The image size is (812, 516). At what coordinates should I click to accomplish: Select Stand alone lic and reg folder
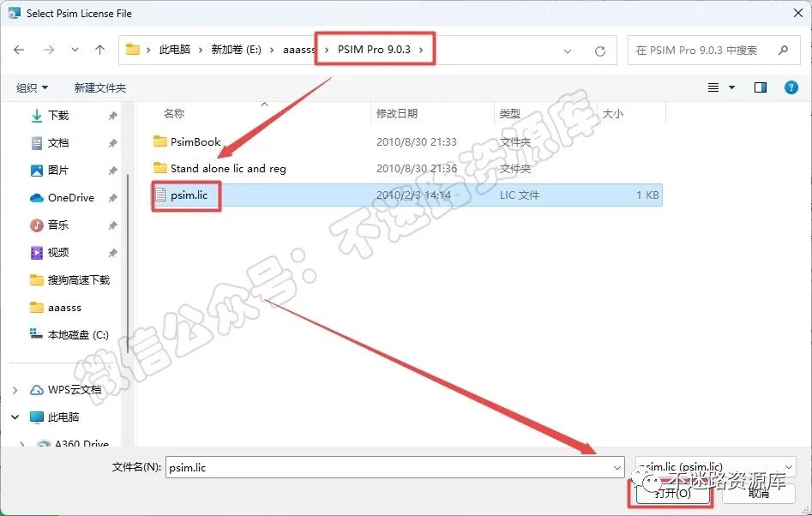pos(228,169)
